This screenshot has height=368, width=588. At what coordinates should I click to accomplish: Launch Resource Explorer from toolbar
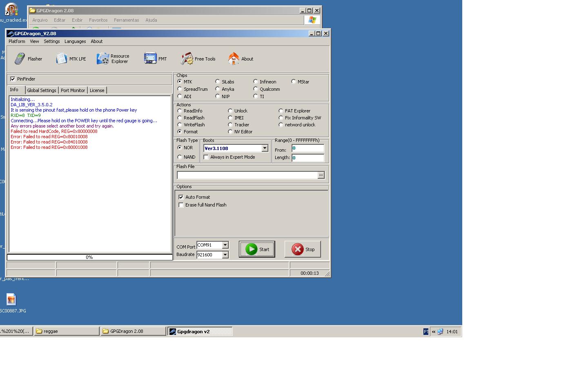click(x=113, y=59)
